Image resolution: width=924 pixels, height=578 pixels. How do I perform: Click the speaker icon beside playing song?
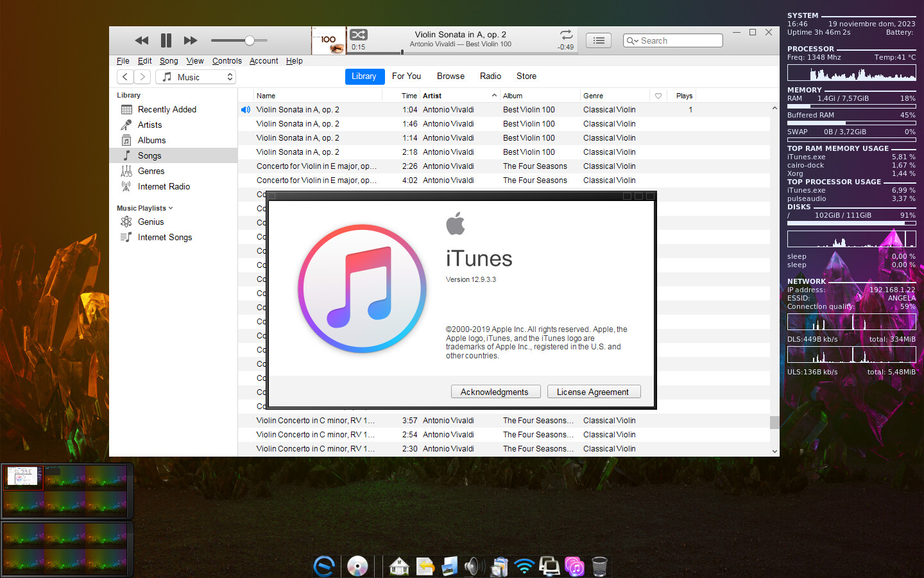(x=245, y=110)
